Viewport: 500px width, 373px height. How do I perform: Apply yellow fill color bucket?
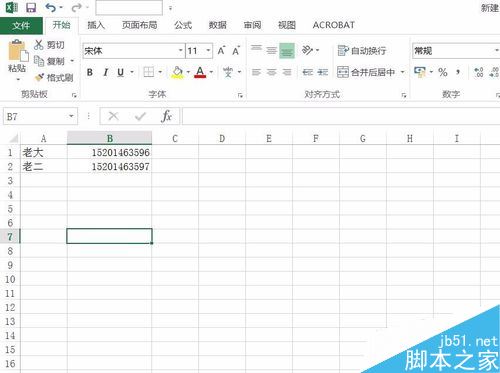click(177, 72)
